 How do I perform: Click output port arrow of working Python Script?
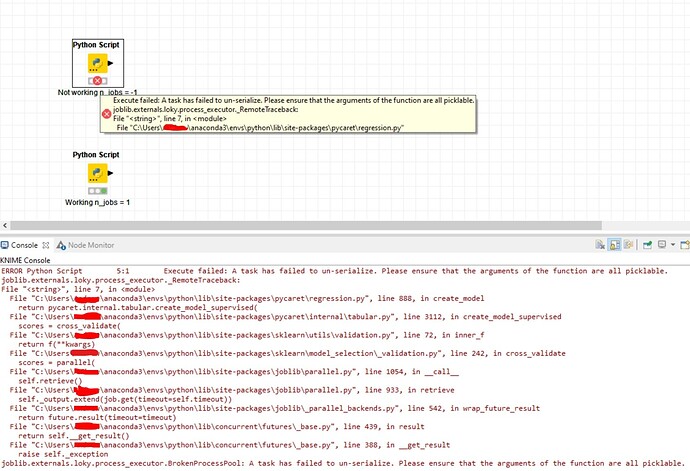click(x=110, y=173)
